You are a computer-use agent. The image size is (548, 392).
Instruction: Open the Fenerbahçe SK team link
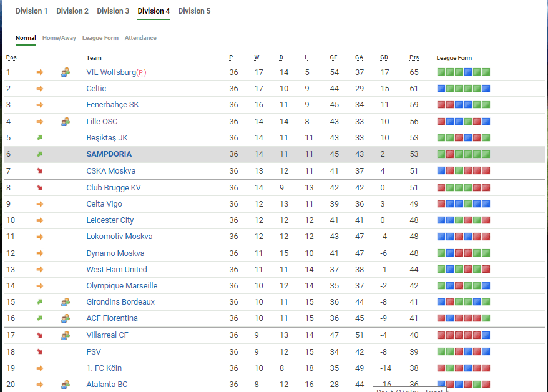[x=112, y=105]
